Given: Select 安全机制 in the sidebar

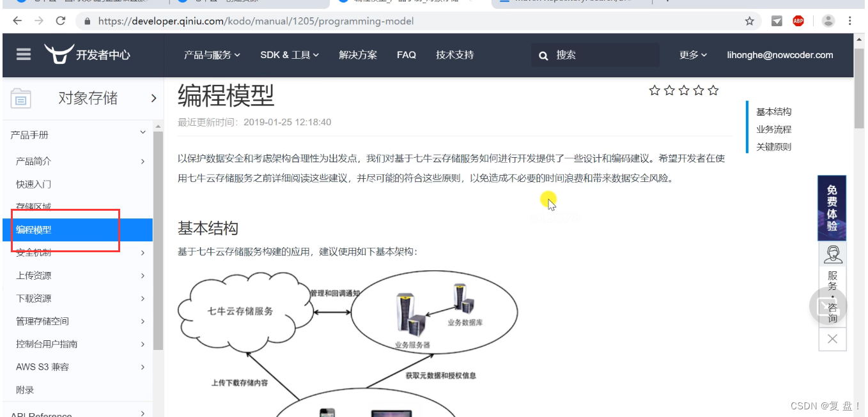Looking at the screenshot, I should point(34,253).
